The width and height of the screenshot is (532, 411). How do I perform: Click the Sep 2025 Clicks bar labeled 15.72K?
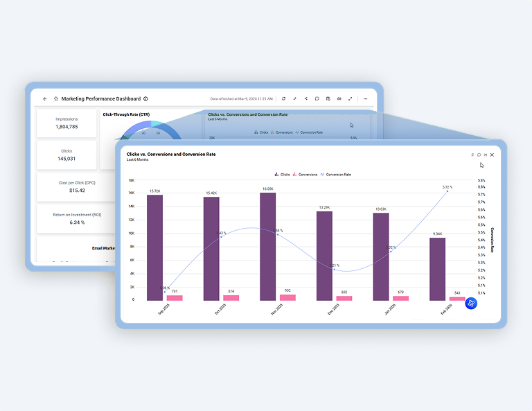point(154,247)
